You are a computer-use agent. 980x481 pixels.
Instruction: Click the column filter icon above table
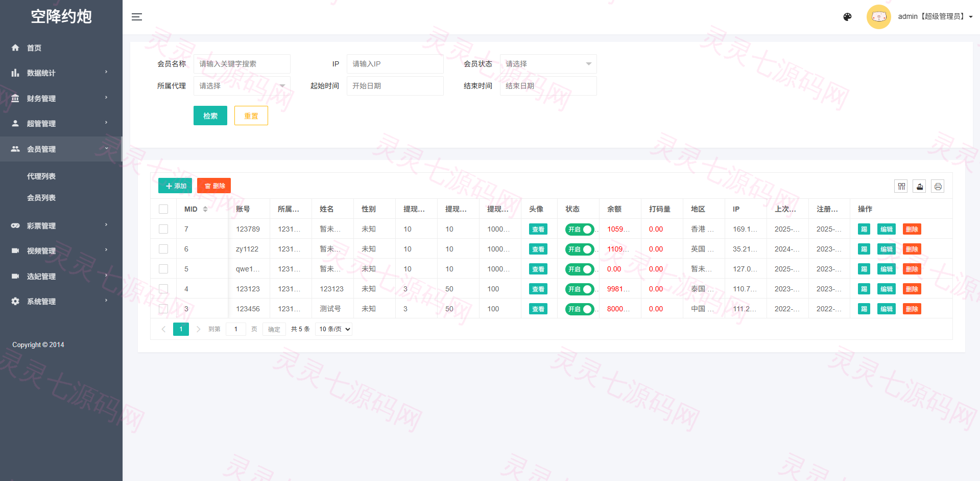[x=901, y=187]
